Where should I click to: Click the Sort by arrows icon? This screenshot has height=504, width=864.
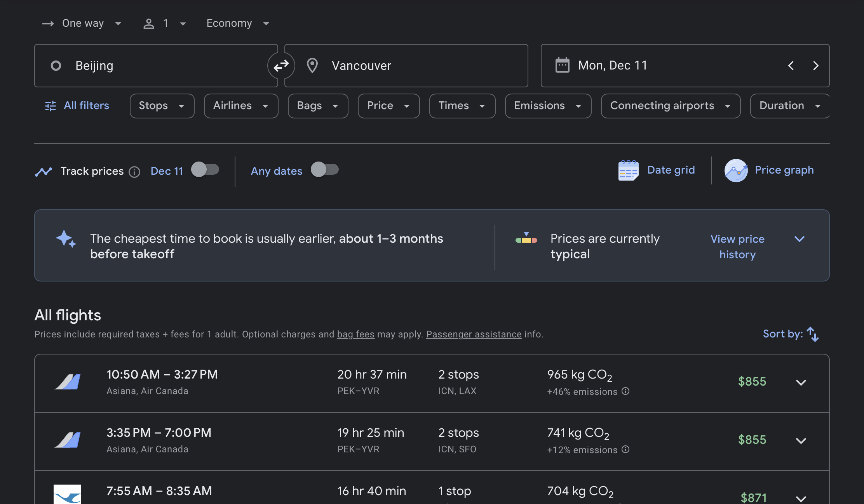[x=813, y=334]
